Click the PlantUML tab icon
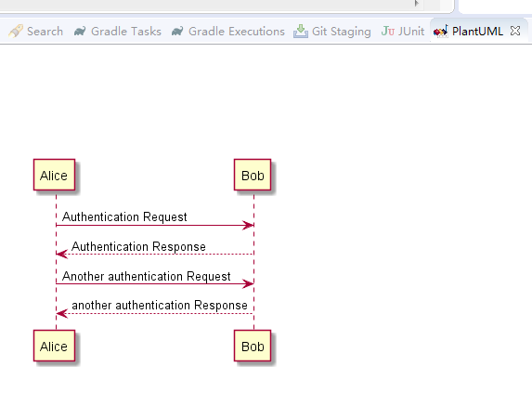Image resolution: width=532 pixels, height=406 pixels. (x=441, y=32)
